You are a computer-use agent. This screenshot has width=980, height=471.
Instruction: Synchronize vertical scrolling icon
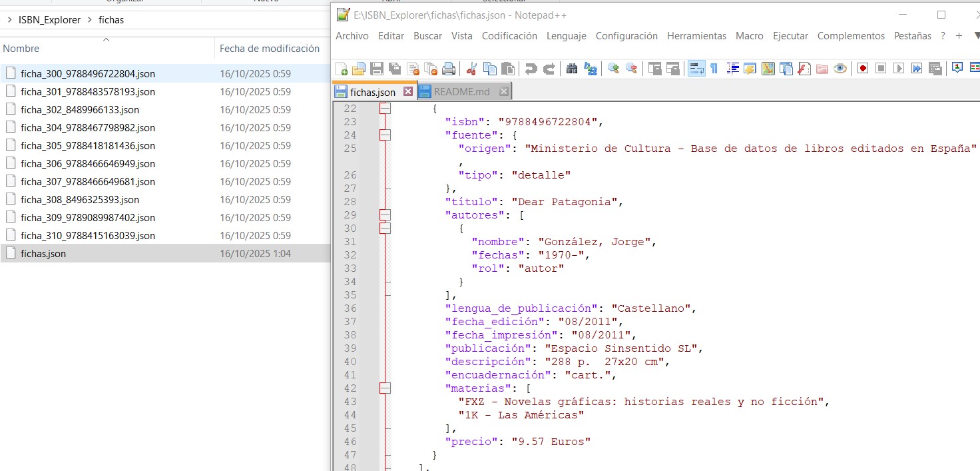click(x=655, y=68)
